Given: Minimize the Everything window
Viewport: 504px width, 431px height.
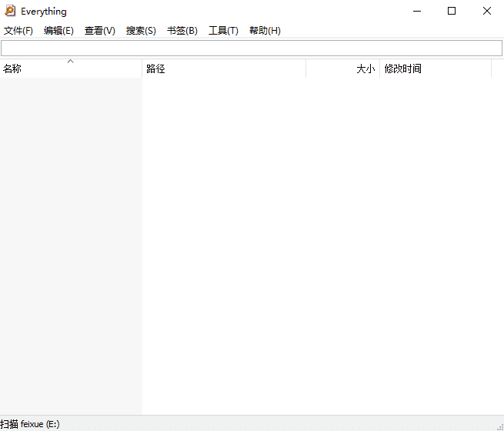Looking at the screenshot, I should click(x=417, y=11).
